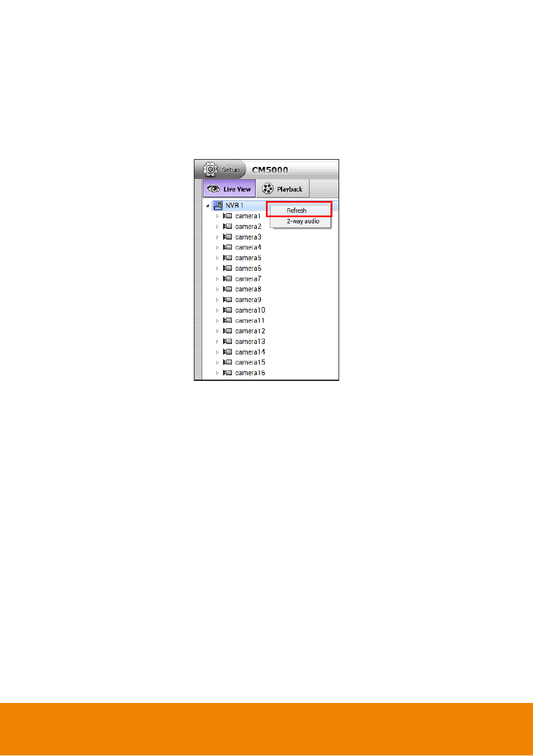This screenshot has width=533, height=756.
Task: Choose Refresh from the context menu
Action: pyautogui.click(x=300, y=210)
